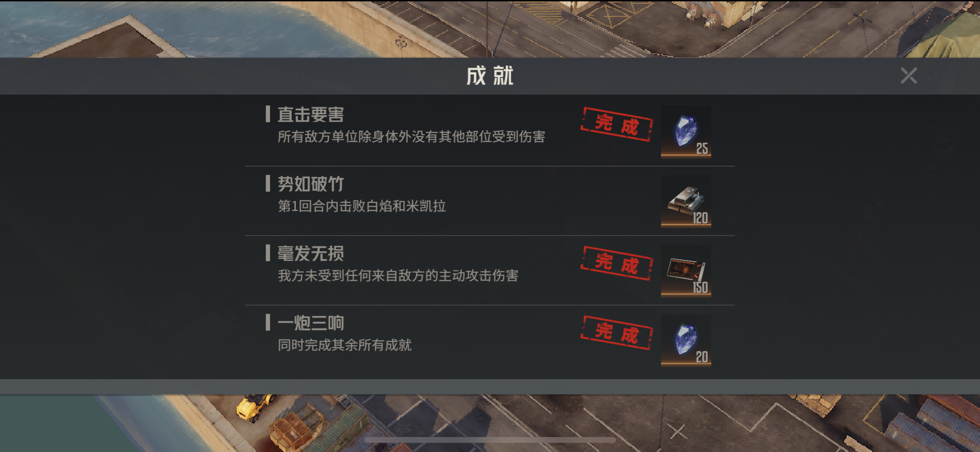Click the 成就 header title
This screenshot has width=980, height=452.
pos(490,76)
